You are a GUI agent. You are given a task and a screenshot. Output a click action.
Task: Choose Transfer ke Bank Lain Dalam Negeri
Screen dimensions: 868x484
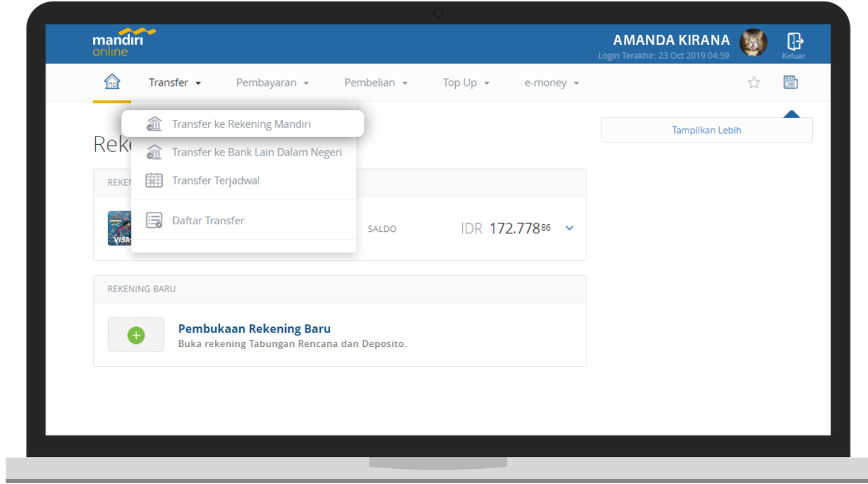click(x=256, y=152)
